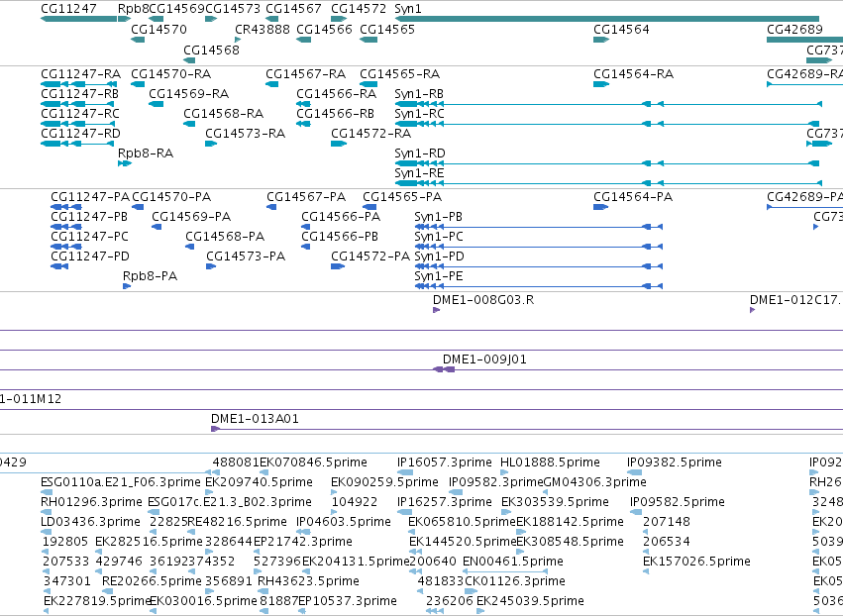Click the CK01126.3prime EST label
The width and height of the screenshot is (843, 616).
point(515,581)
